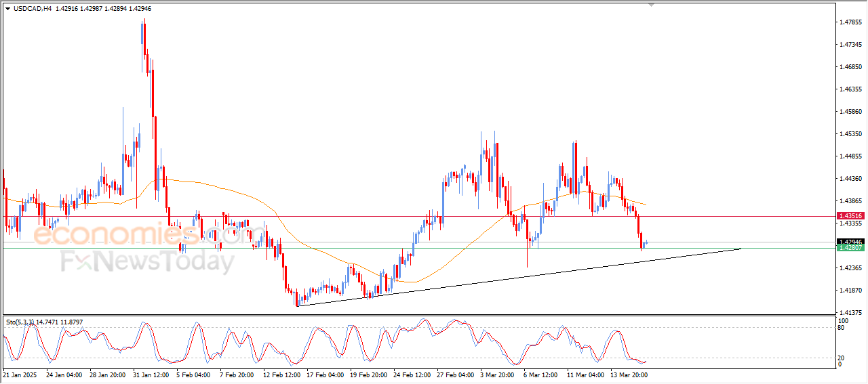Click the chart shift marker triangle at top
The width and height of the screenshot is (868, 384).
652,5
